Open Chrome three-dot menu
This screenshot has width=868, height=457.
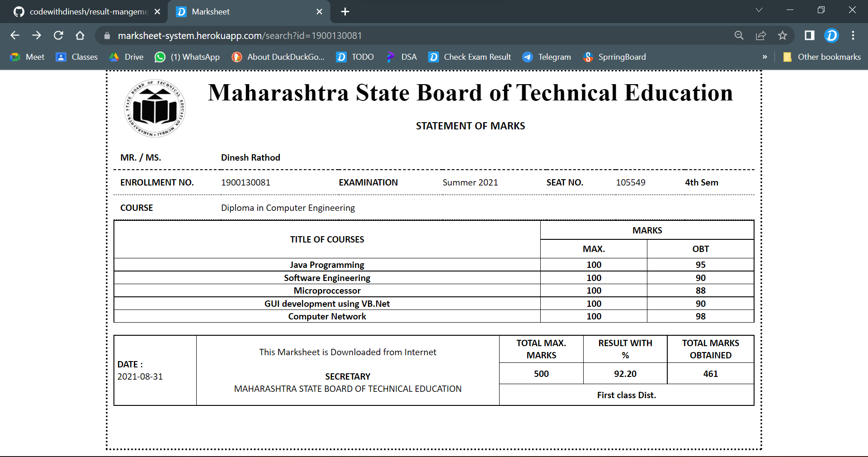tap(853, 35)
